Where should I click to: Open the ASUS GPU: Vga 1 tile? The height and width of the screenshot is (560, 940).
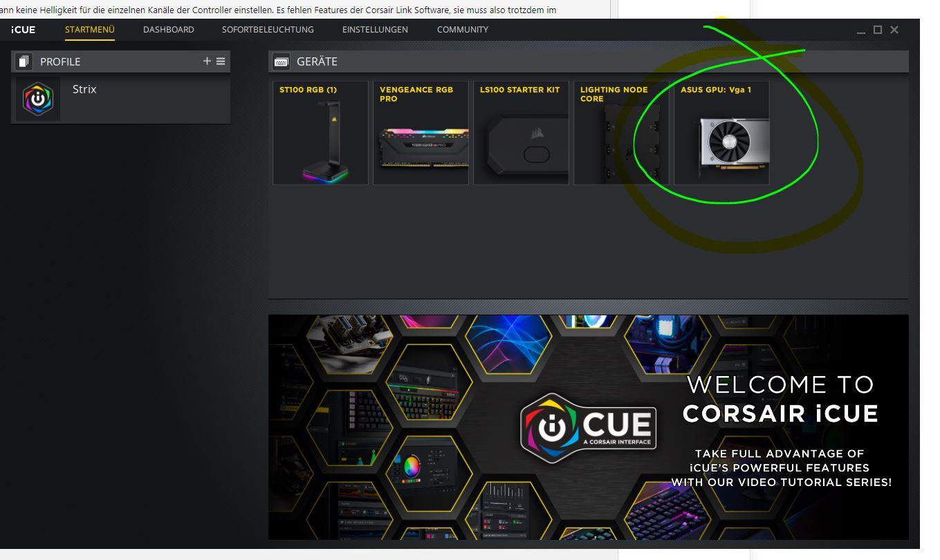[x=721, y=133]
